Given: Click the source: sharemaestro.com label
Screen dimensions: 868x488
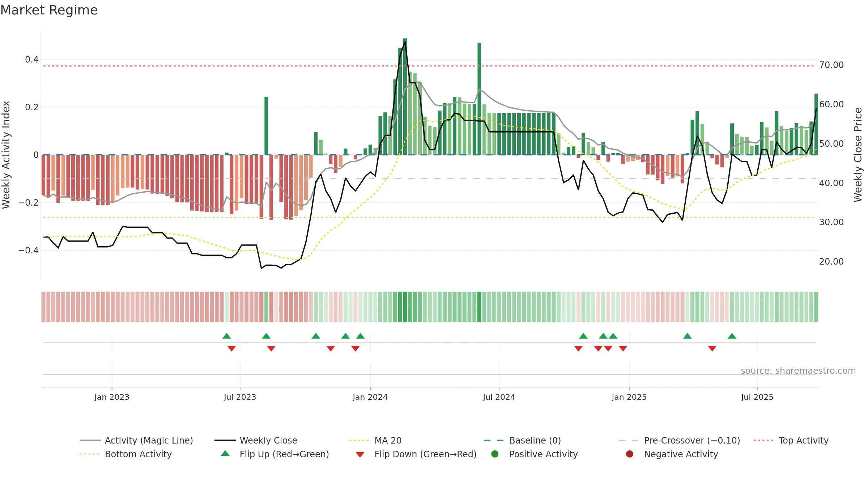Looking at the screenshot, I should coord(798,371).
